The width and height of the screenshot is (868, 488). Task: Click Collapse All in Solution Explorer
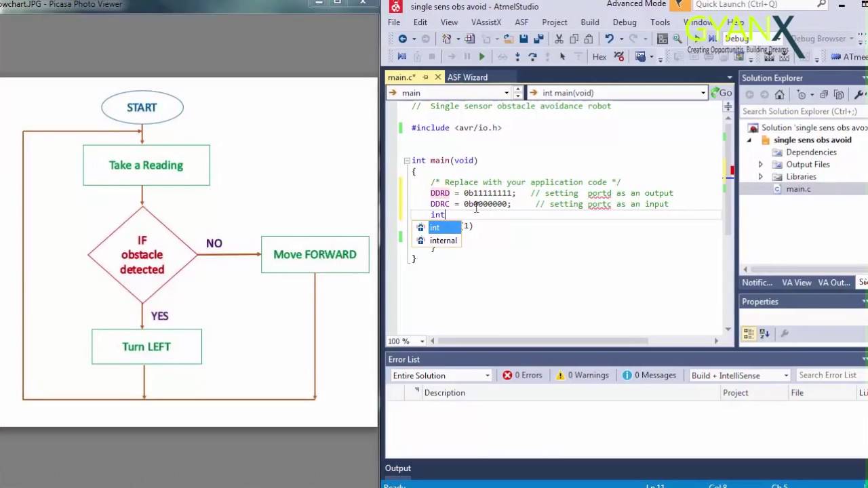tap(824, 95)
